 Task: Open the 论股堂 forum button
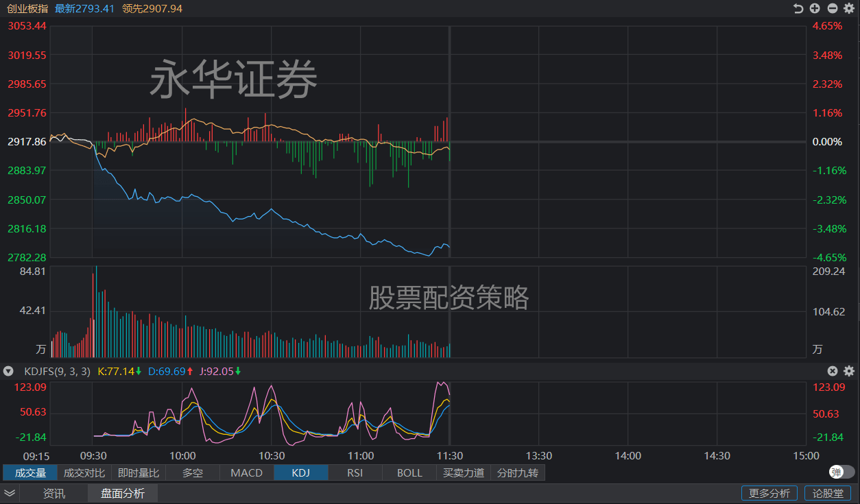[x=828, y=493]
